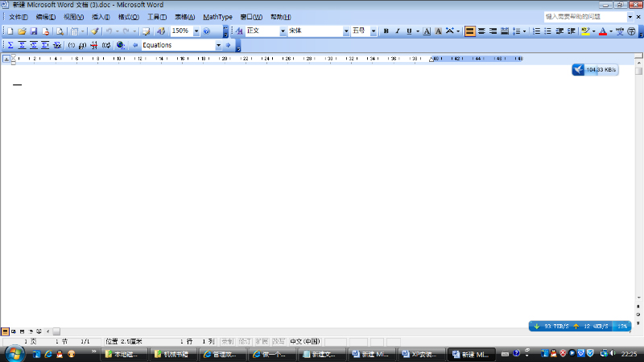Insert a MathType inline equation (Sigma icon)
644x362 pixels.
tap(10, 46)
